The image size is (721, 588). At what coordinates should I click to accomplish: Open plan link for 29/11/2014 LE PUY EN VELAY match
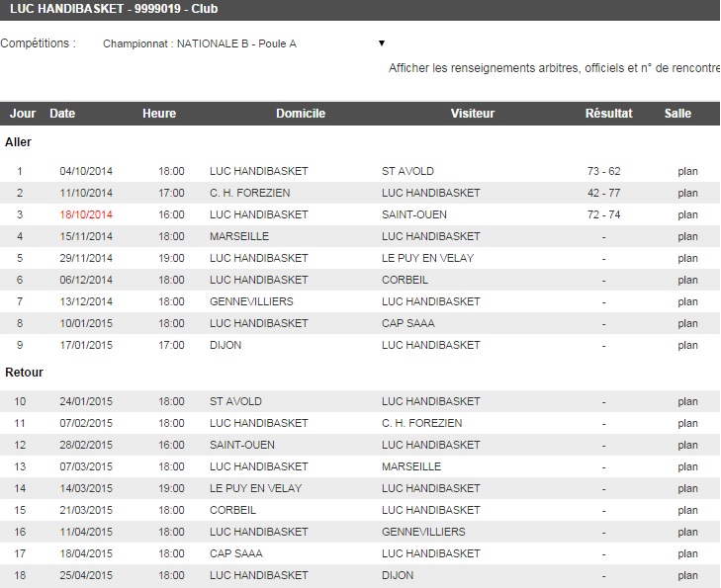tap(687, 258)
